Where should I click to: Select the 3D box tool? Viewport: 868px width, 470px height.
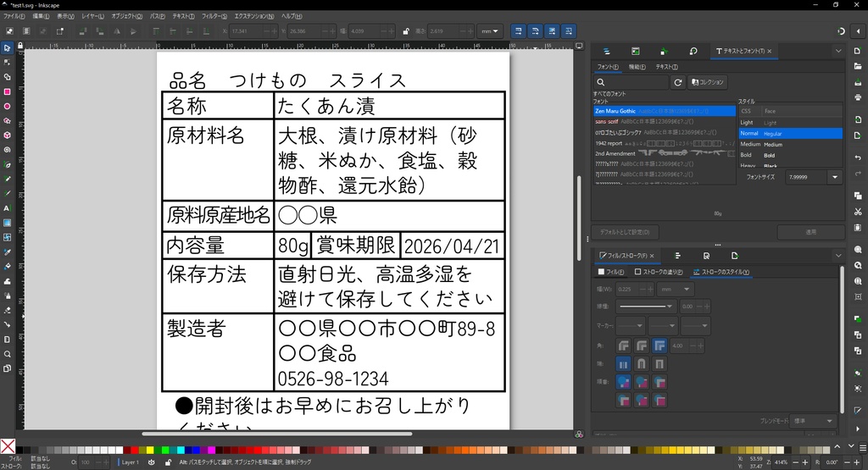pos(7,135)
